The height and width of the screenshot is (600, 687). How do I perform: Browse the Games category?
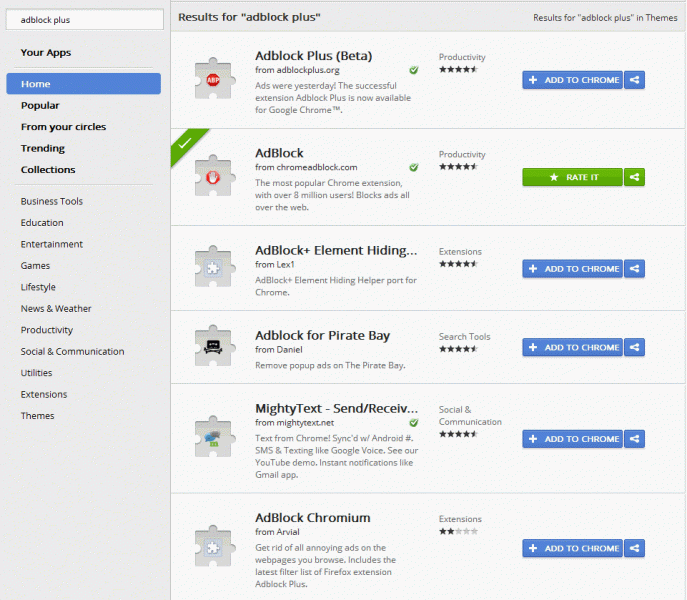tap(35, 266)
